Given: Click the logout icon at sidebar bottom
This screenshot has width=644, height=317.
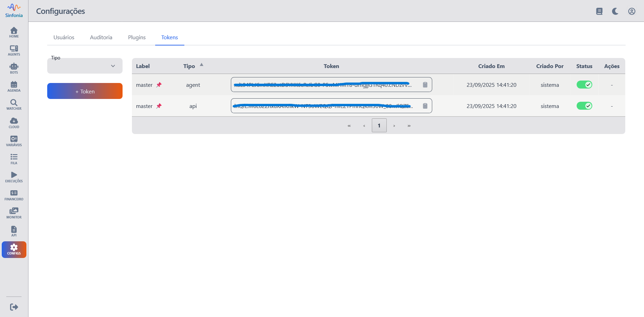Looking at the screenshot, I should 14,307.
